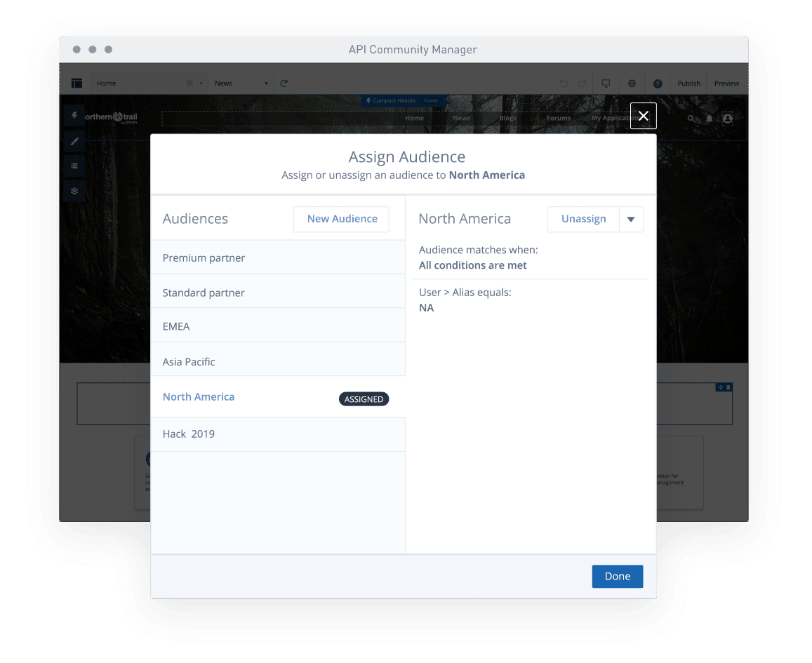Image resolution: width=812 pixels, height=663 pixels.
Task: Click the redo arrow icon
Action: pyautogui.click(x=580, y=82)
